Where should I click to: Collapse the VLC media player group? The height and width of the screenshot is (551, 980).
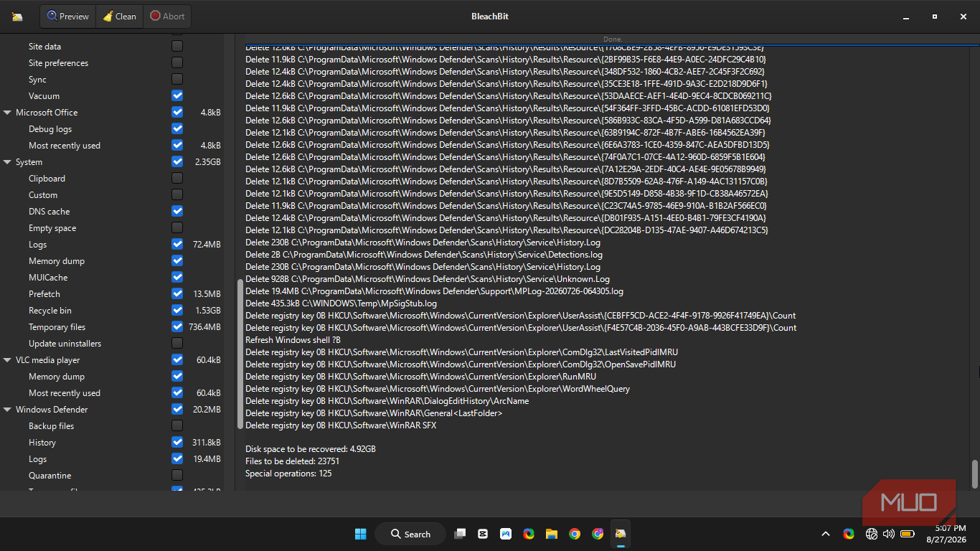[x=7, y=360]
